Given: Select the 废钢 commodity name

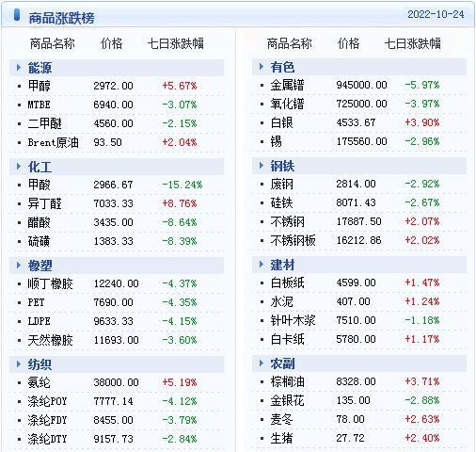Looking at the screenshot, I should (x=282, y=184).
